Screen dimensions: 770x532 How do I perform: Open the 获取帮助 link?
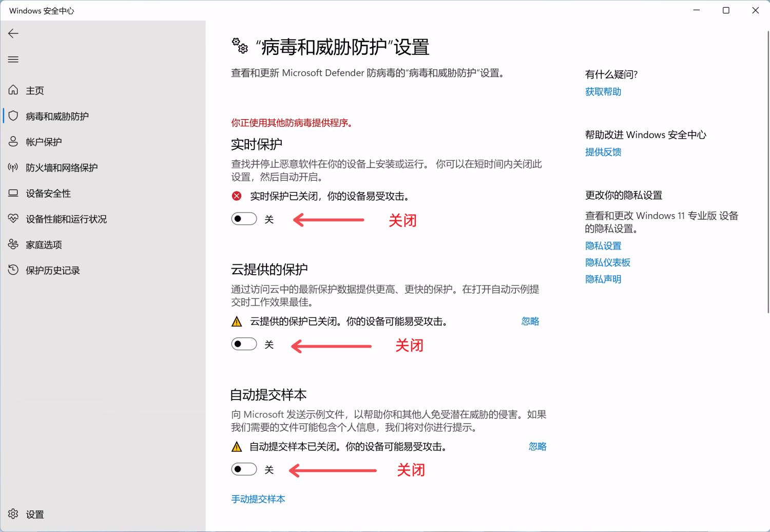[603, 92]
